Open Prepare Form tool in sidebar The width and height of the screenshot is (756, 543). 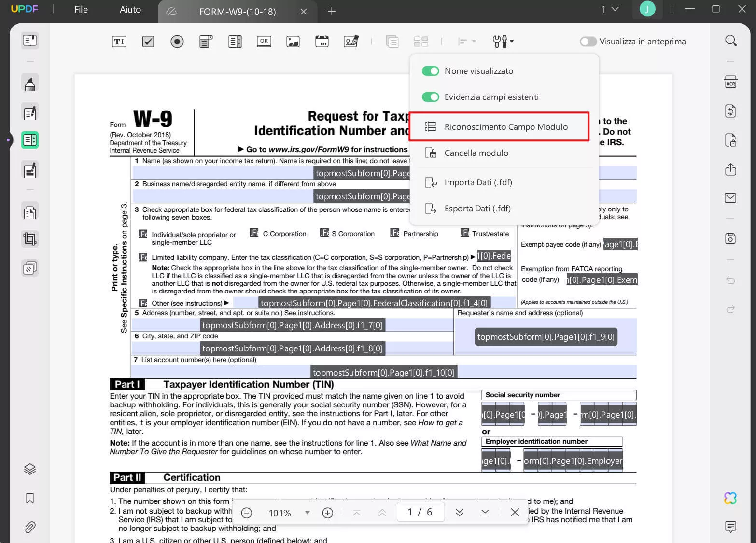click(30, 140)
